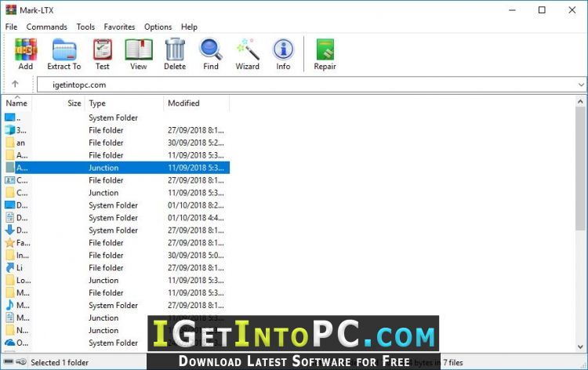
Task: Click the scrollbar up arrow
Action: 580,101
